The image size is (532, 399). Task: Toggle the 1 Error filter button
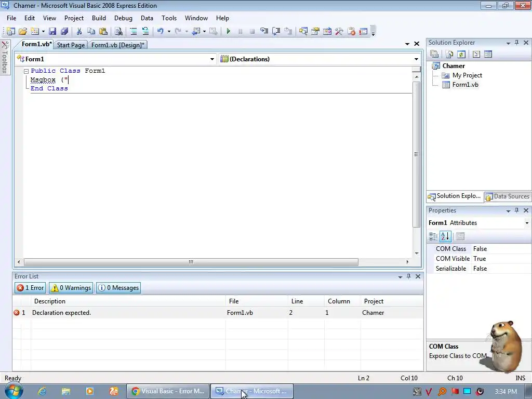click(30, 288)
